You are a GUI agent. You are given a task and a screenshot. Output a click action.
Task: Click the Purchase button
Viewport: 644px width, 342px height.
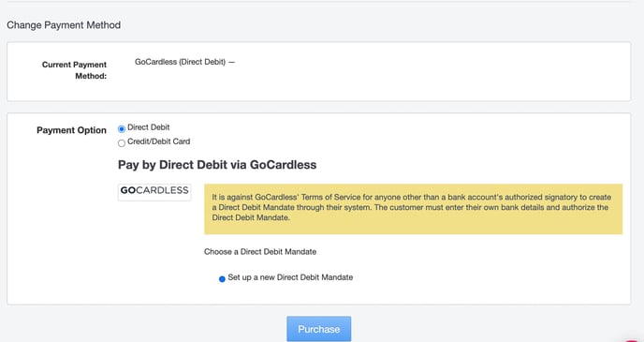tap(318, 329)
